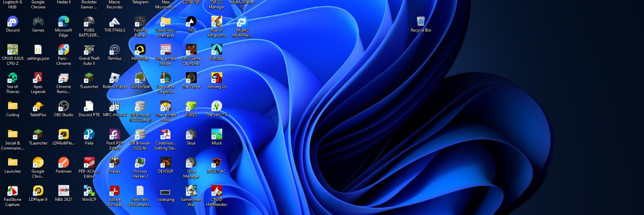Click the Fishing Planet shortcut
This screenshot has height=215, width=644.
(140, 21)
